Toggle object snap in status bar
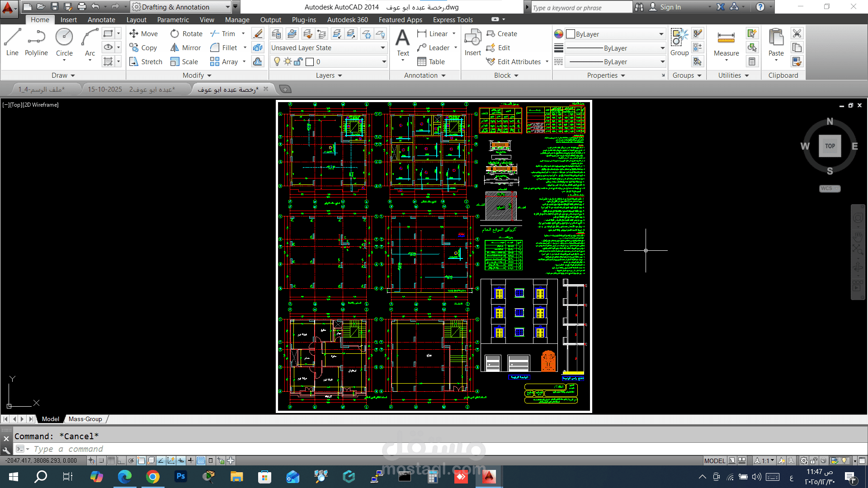 coord(141,461)
